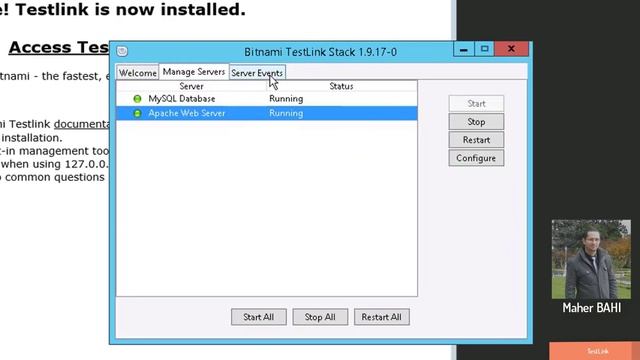The image size is (640, 360).
Task: Click Running status of MySQL Database
Action: pyautogui.click(x=286, y=99)
